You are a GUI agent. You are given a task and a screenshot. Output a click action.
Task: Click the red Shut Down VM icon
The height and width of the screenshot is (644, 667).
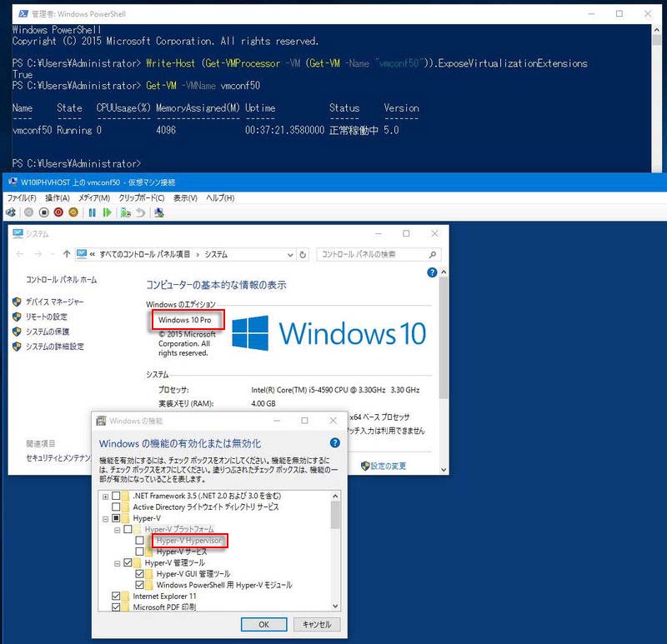coord(58,212)
